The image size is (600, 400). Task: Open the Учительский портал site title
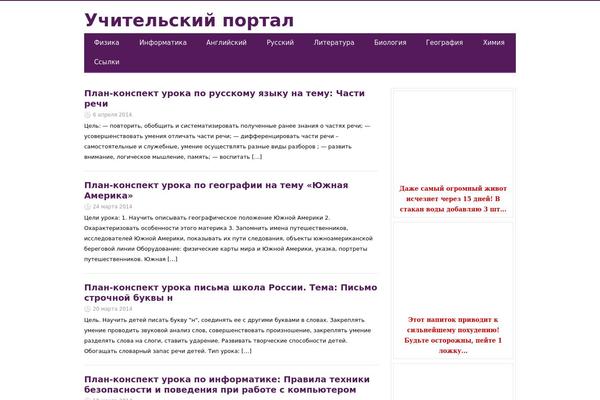coord(189,20)
